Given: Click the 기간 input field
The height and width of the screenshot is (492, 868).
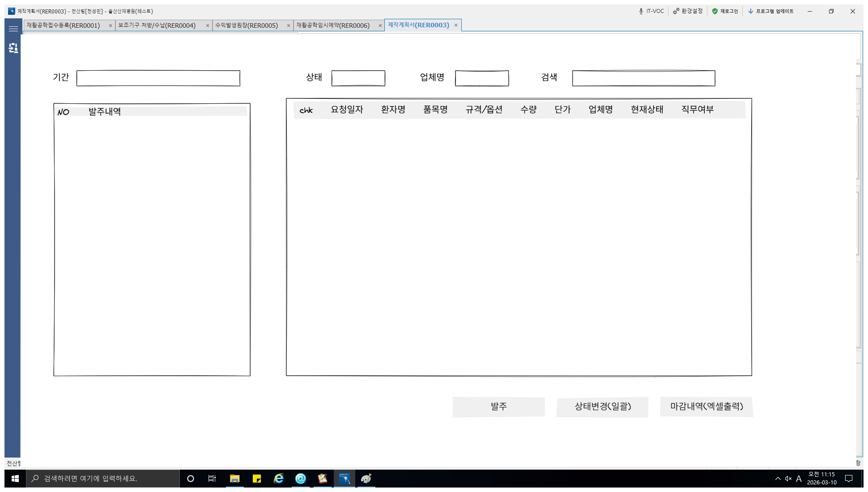Looking at the screenshot, I should point(158,78).
